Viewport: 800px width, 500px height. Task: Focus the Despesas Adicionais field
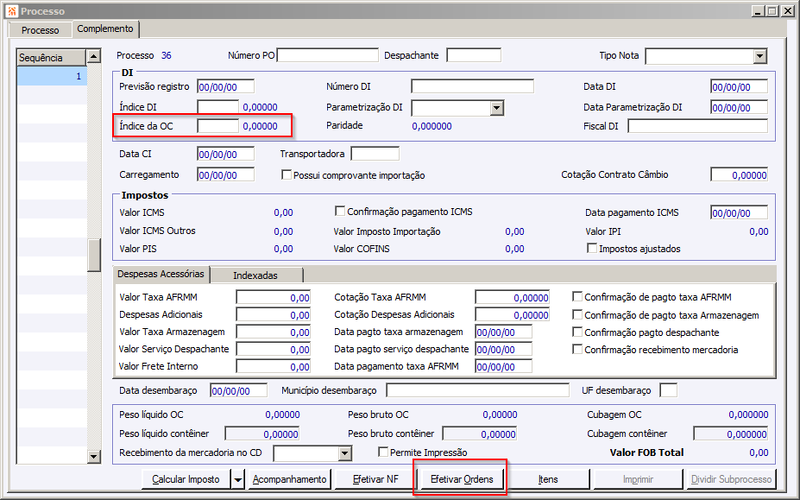[273, 315]
